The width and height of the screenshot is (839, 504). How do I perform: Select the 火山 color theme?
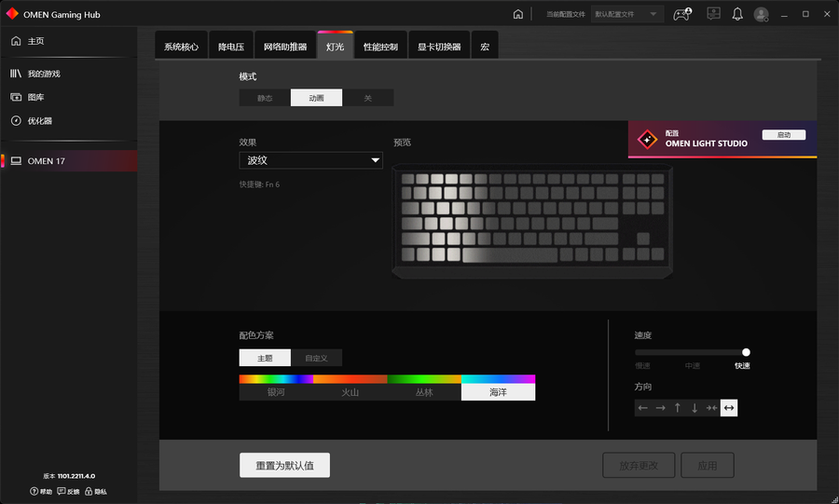click(350, 388)
